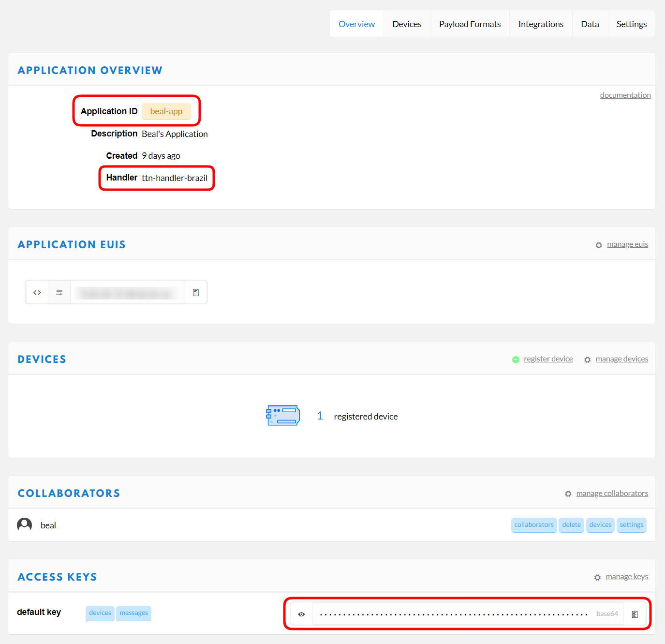Go to the Integrations tab
Image resolution: width=665 pixels, height=644 pixels.
click(x=541, y=24)
